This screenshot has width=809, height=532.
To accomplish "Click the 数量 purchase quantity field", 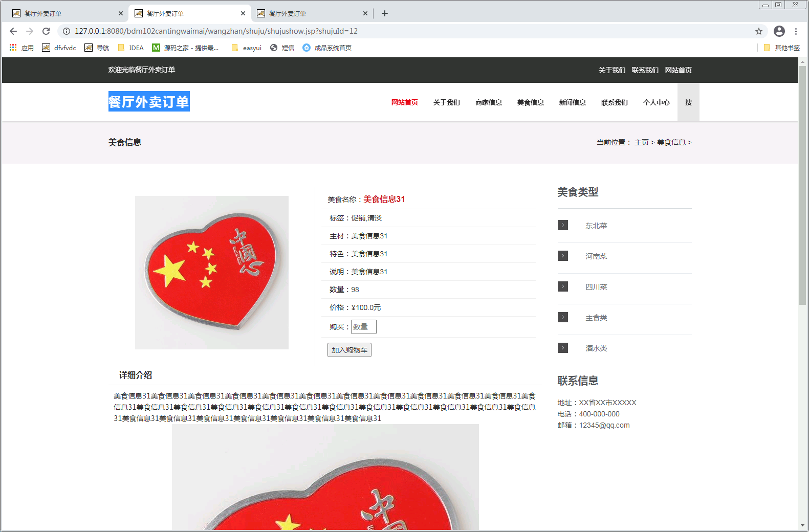I will [x=364, y=327].
